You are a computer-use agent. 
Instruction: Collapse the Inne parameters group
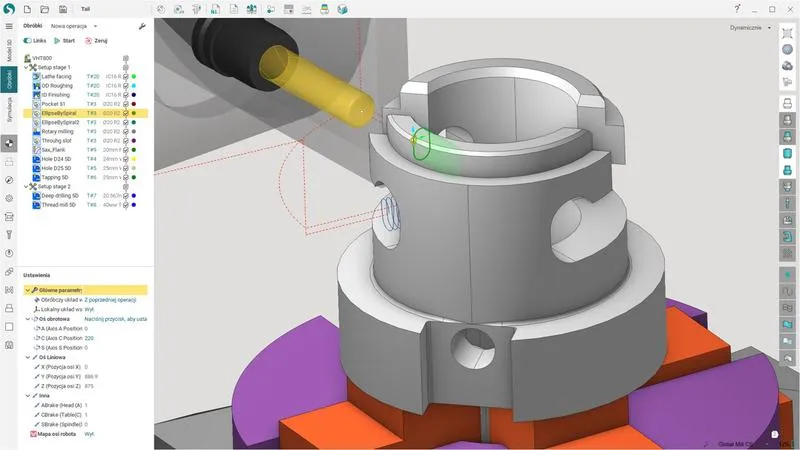pos(28,395)
